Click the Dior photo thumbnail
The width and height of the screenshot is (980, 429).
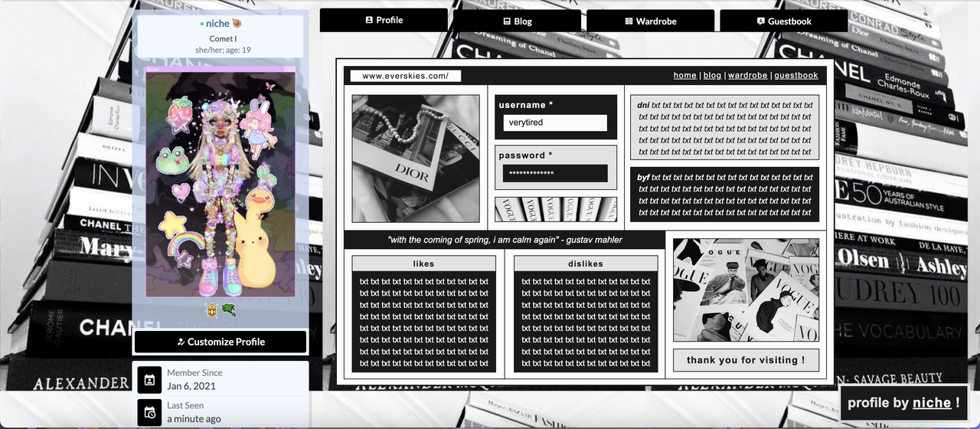point(416,159)
